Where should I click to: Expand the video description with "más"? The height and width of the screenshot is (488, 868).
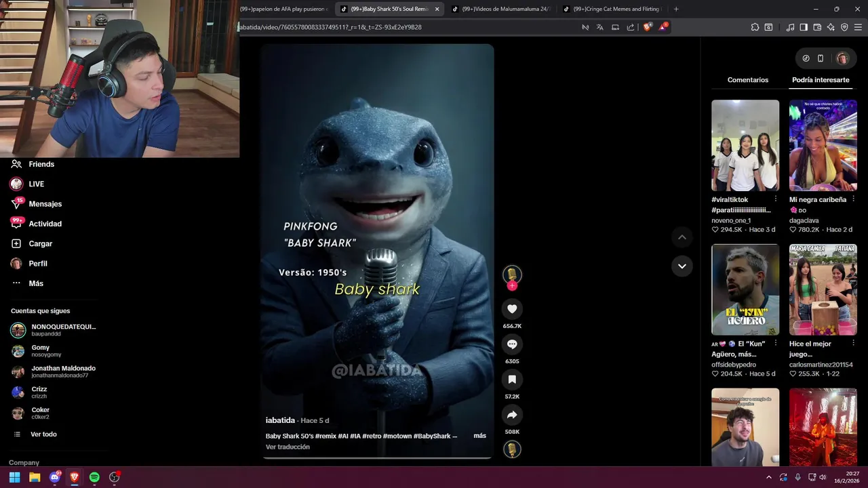coord(480,436)
